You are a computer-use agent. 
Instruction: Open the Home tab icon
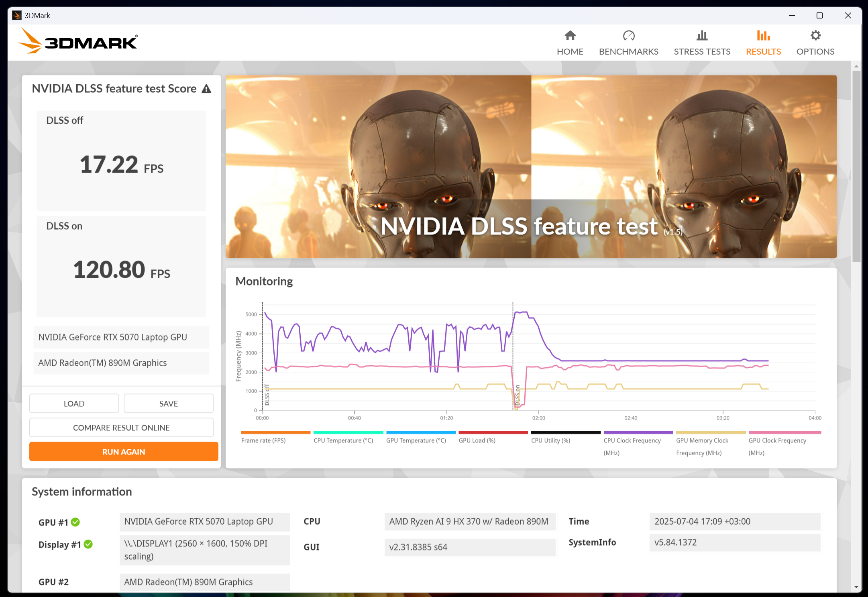(x=570, y=36)
